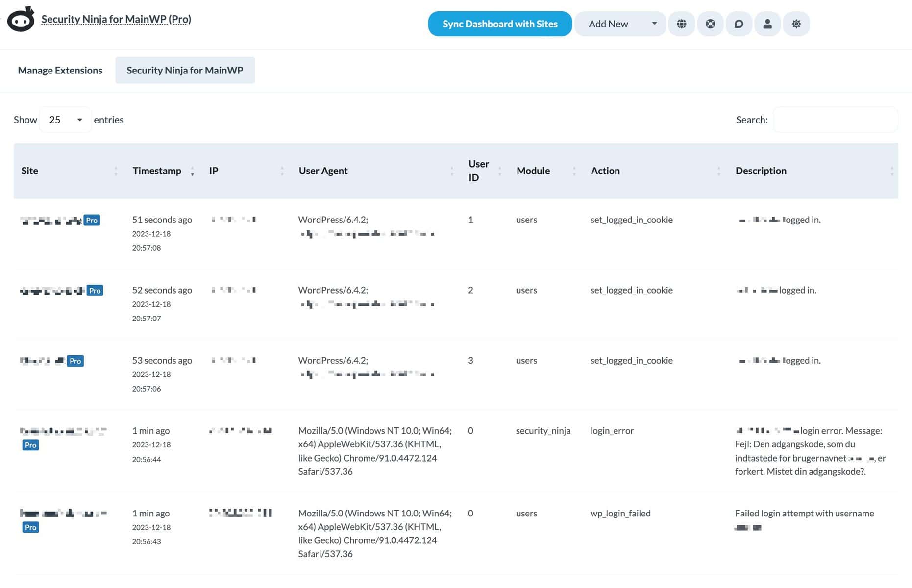The width and height of the screenshot is (912, 588).
Task: Open the Show 25 entries dropdown
Action: click(x=65, y=120)
